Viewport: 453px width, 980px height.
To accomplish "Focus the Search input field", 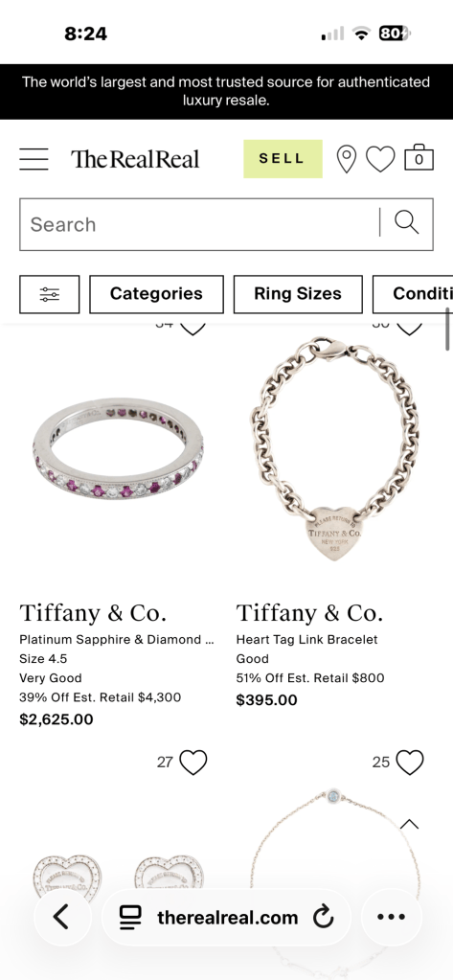I will click(198, 224).
